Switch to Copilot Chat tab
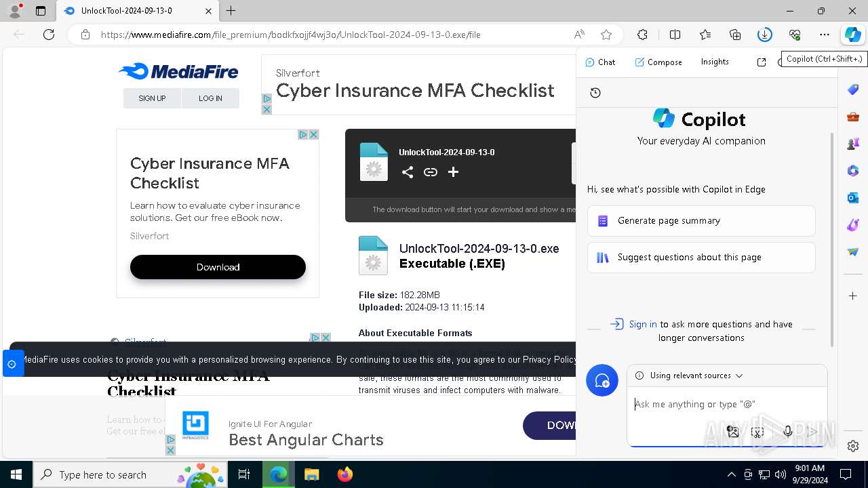Viewport: 868px width, 488px height. [x=600, y=62]
